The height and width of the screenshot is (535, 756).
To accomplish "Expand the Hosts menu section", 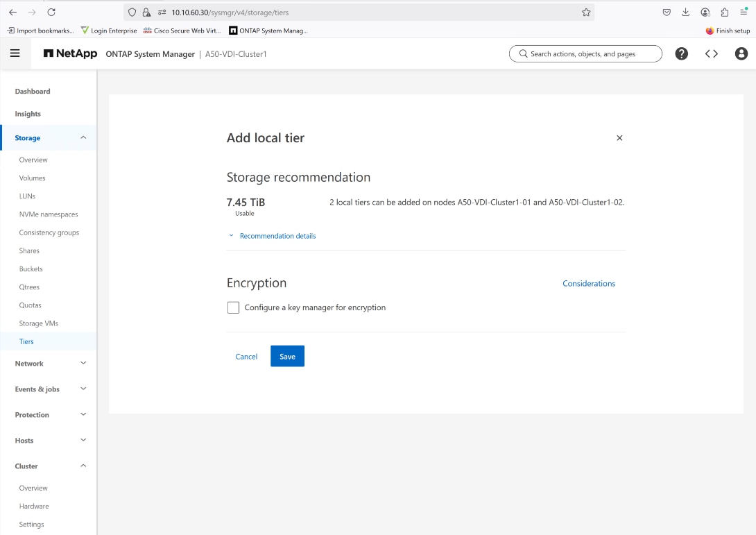I will coord(83,439).
